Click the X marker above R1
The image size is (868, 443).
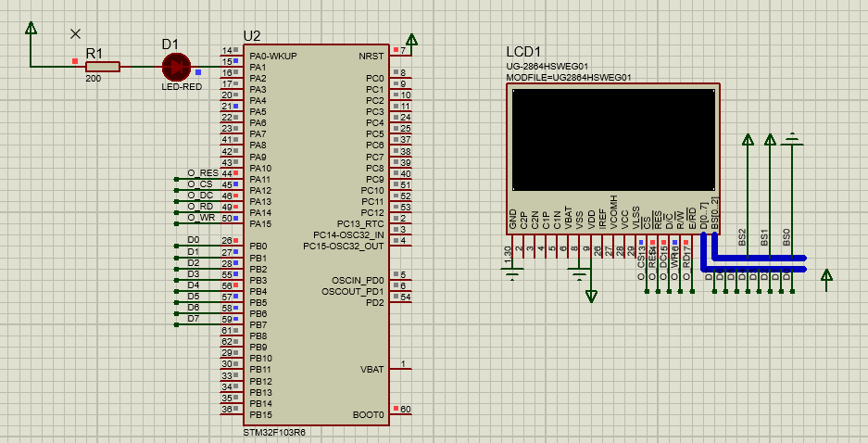tap(75, 33)
